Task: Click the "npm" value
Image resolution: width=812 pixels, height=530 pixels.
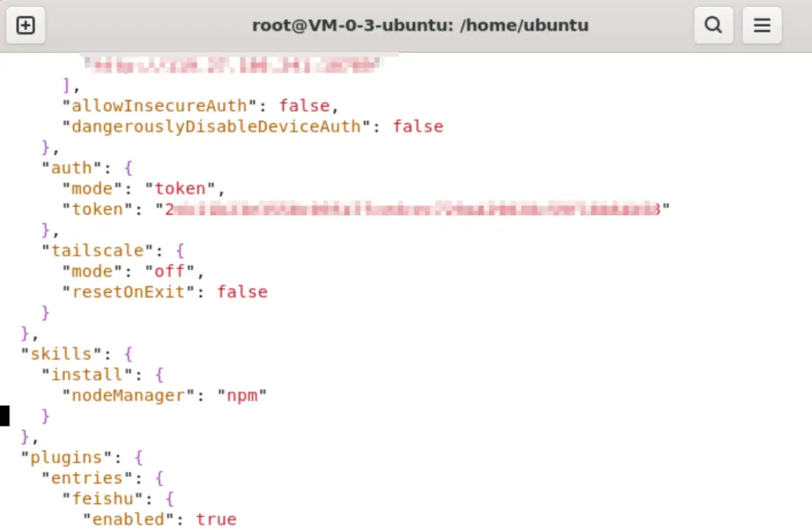Action: pos(242,395)
